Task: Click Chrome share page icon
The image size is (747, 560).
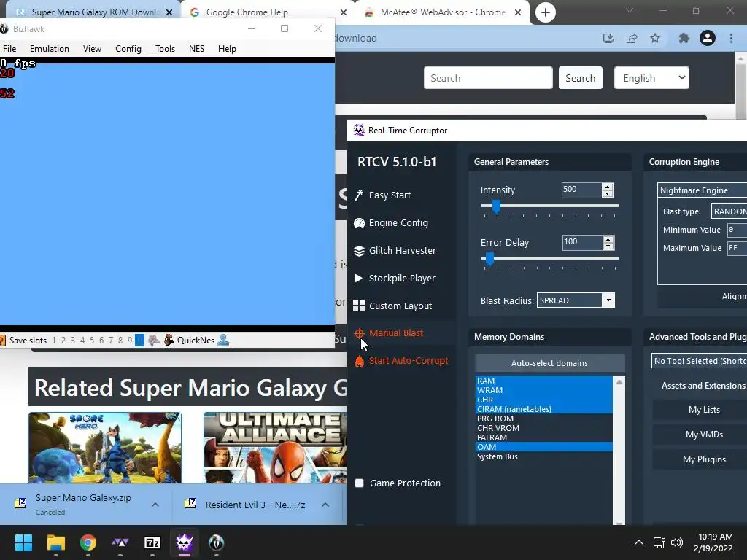Action: point(632,38)
